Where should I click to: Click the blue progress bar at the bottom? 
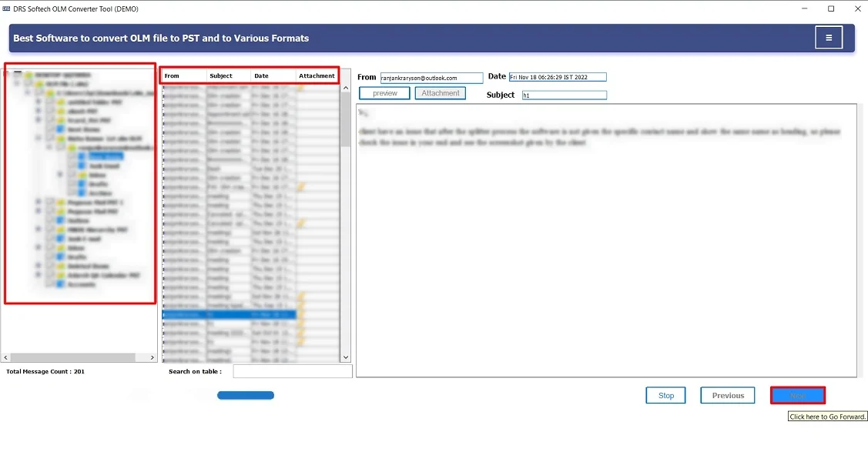click(245, 395)
